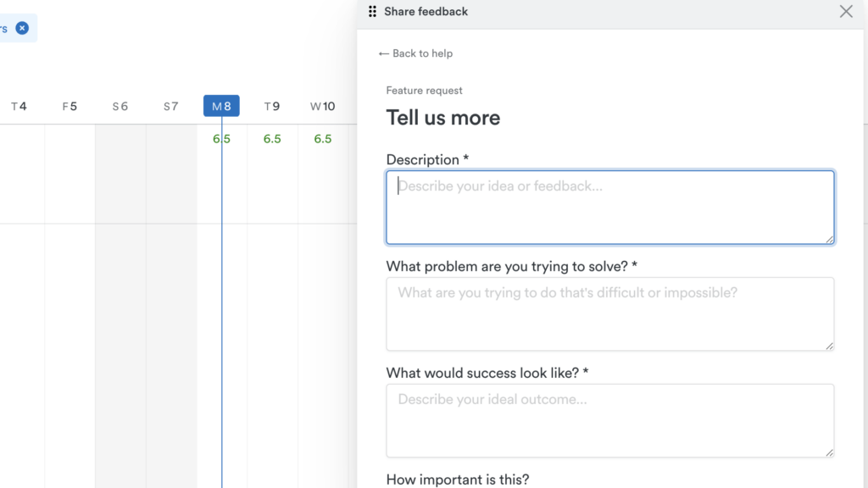Select Thursday 4 in the timeline header
This screenshot has height=488, width=868.
[19, 106]
